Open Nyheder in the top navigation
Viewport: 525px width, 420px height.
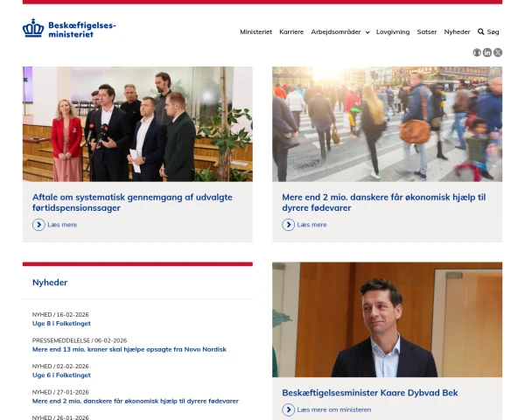pos(457,31)
